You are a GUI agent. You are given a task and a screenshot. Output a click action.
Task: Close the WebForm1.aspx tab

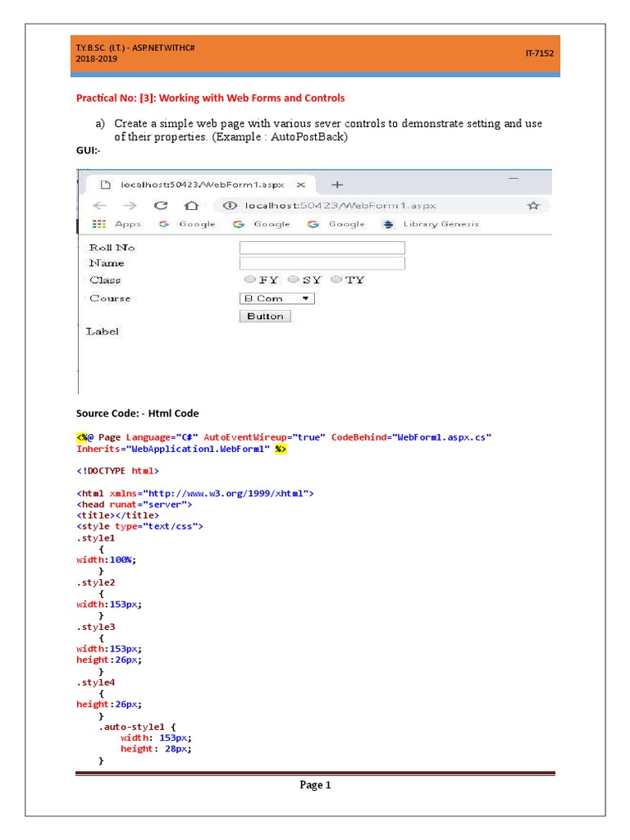(301, 185)
